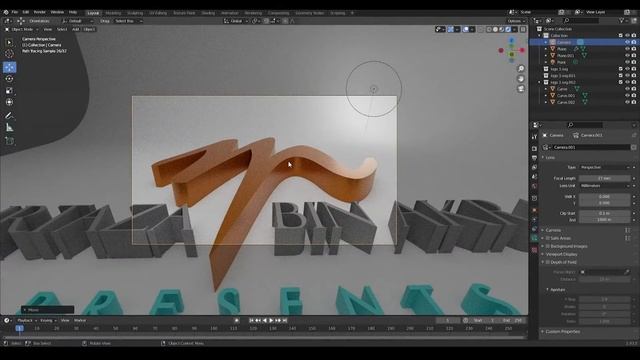Open the View Layer properties tab icon
Image resolution: width=640 pixels, height=360 pixels.
(534, 167)
